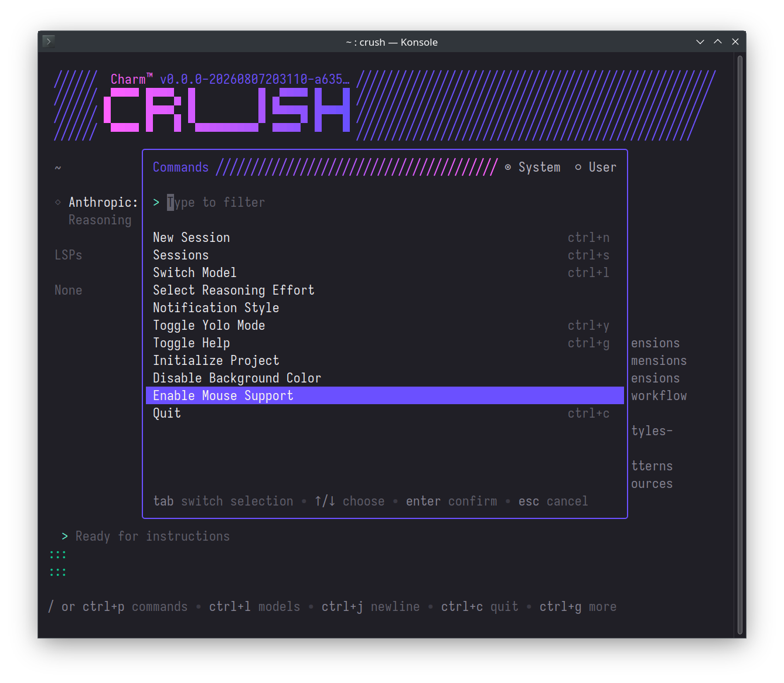Image resolution: width=784 pixels, height=683 pixels.
Task: Click the 'ctrl+g' shortcut beside Toggle Help
Action: pyautogui.click(x=588, y=343)
